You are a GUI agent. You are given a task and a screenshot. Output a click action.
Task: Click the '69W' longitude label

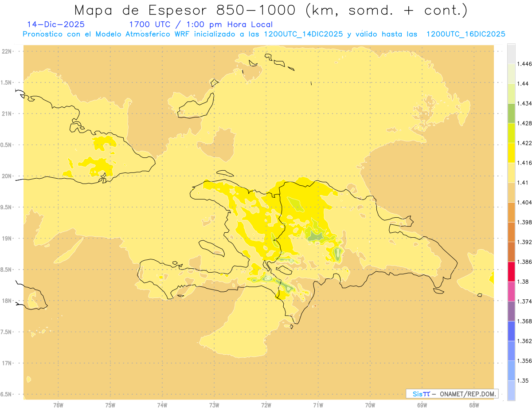tap(422, 405)
